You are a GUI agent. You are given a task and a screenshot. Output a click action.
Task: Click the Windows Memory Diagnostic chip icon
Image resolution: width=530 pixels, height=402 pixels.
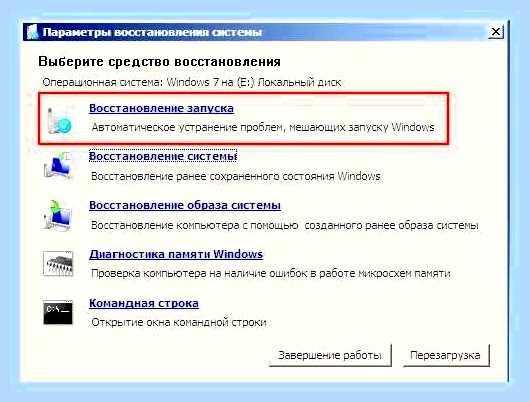[58, 263]
